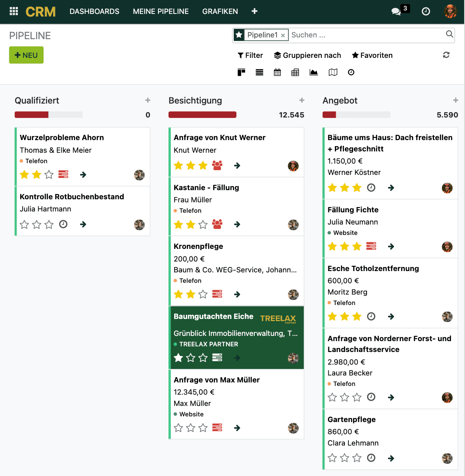Open the Kronenpflege card title
465x476 pixels.
199,246
